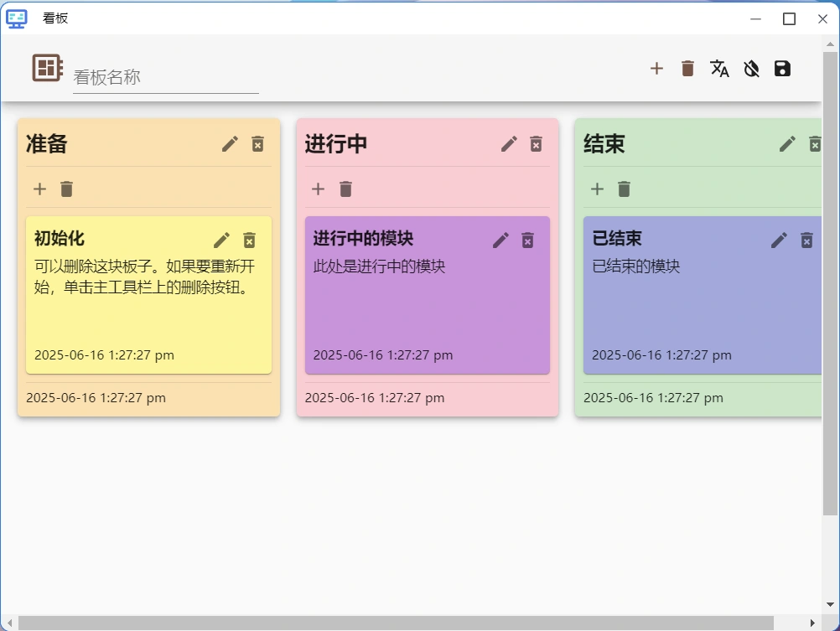Click the horizontal scrollbar right arrow

tap(811, 623)
